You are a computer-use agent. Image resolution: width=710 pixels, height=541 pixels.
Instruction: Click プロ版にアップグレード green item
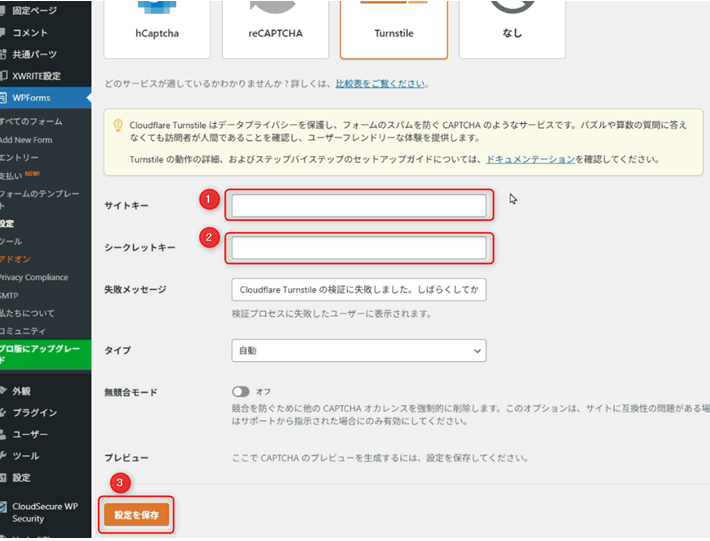tap(45, 354)
